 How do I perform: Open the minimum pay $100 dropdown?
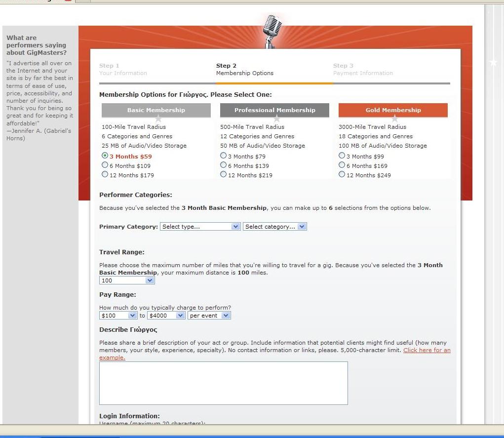pyautogui.click(x=118, y=316)
